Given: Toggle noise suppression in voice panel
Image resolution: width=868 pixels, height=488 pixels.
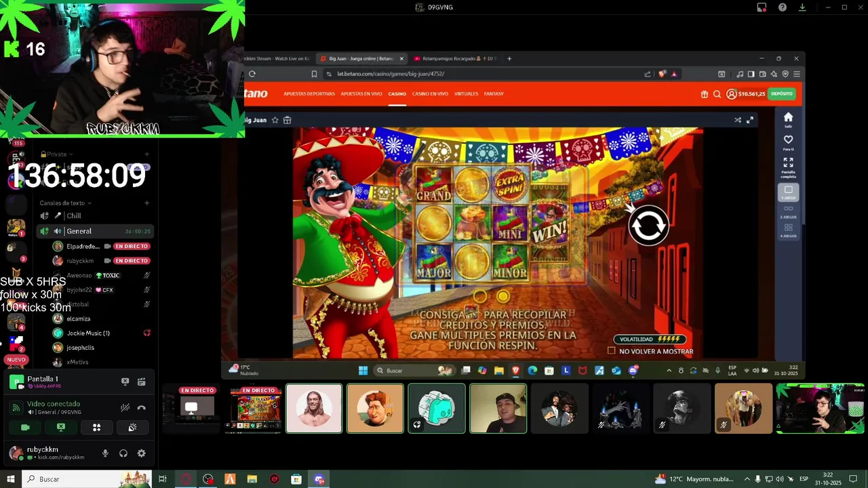Looking at the screenshot, I should (x=125, y=407).
